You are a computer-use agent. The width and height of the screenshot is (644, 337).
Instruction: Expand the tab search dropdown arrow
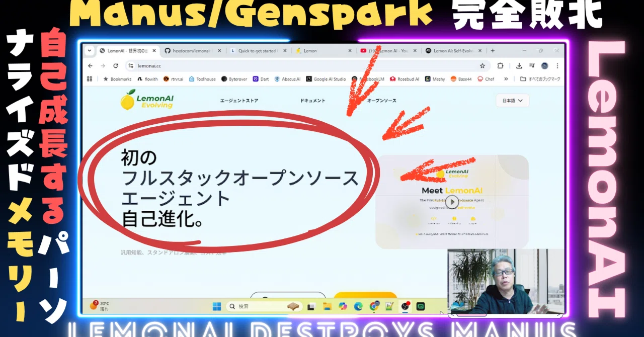pyautogui.click(x=90, y=50)
